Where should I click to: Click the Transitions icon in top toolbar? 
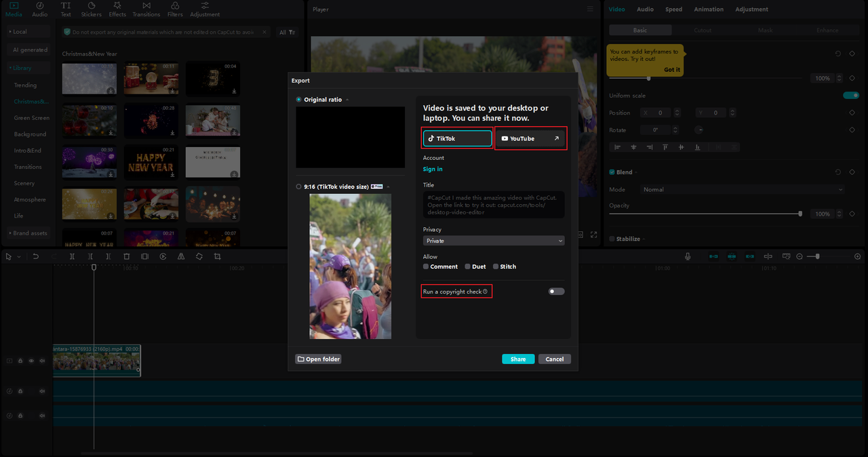(x=146, y=9)
